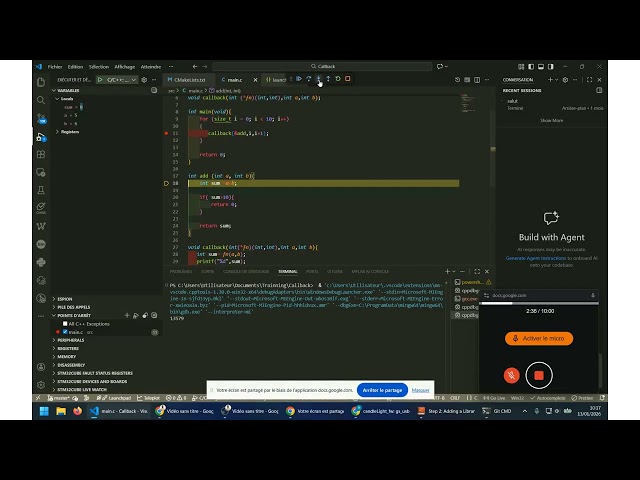Toggle breakpoint on line 11 gutter
The image size is (640, 480).
[166, 133]
